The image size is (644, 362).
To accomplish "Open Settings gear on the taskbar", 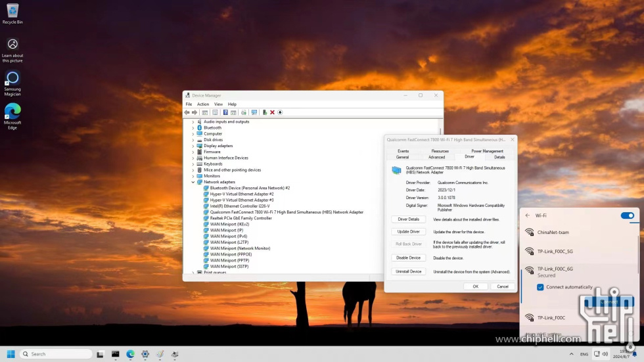I will (x=145, y=354).
